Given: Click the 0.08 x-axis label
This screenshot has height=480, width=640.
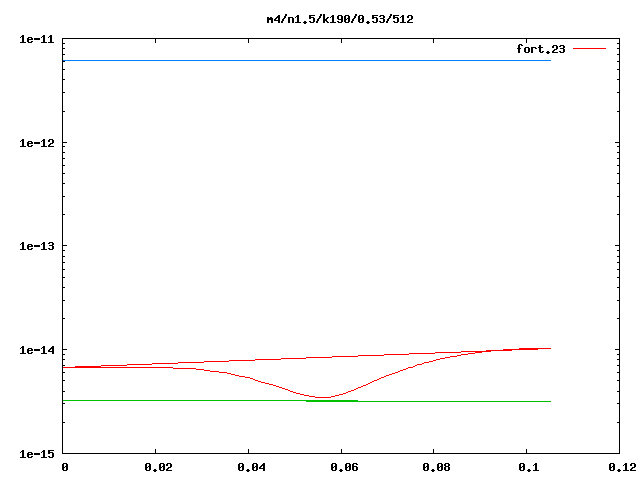Looking at the screenshot, I should point(436,467).
